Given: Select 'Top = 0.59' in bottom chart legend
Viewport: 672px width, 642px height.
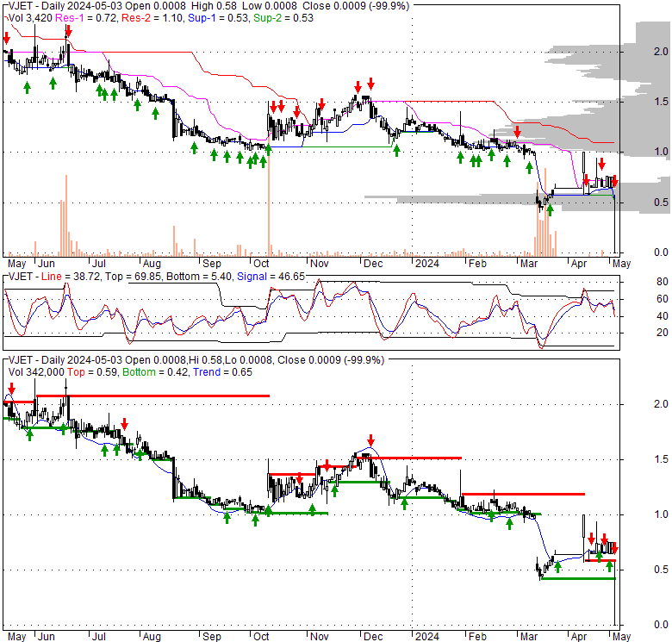Looking at the screenshot, I should 92,372.
